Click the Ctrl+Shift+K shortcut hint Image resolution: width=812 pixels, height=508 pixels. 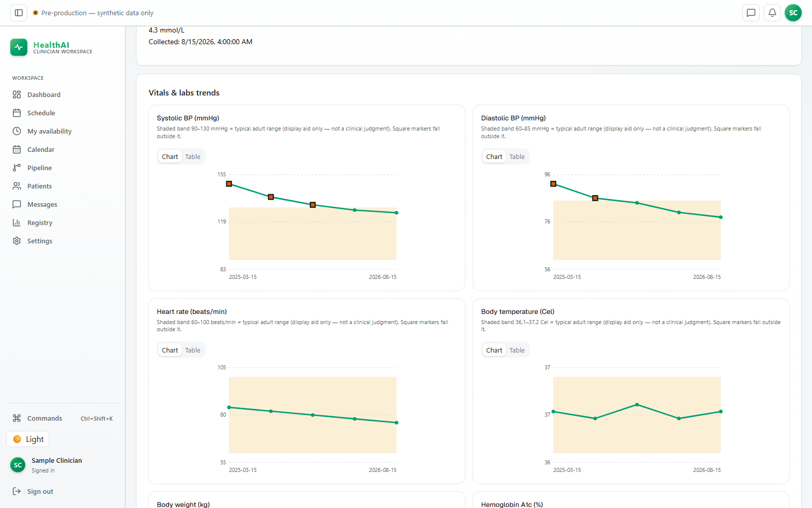pyautogui.click(x=96, y=419)
